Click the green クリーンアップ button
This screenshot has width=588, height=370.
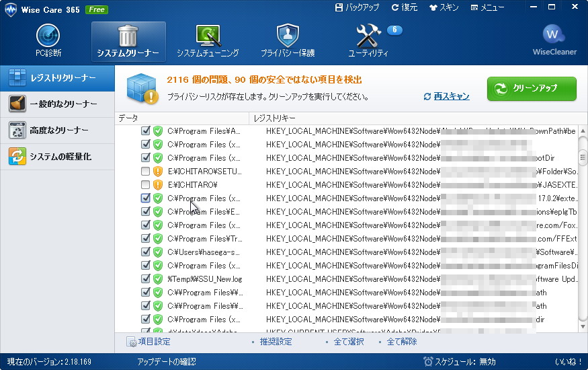tap(532, 89)
